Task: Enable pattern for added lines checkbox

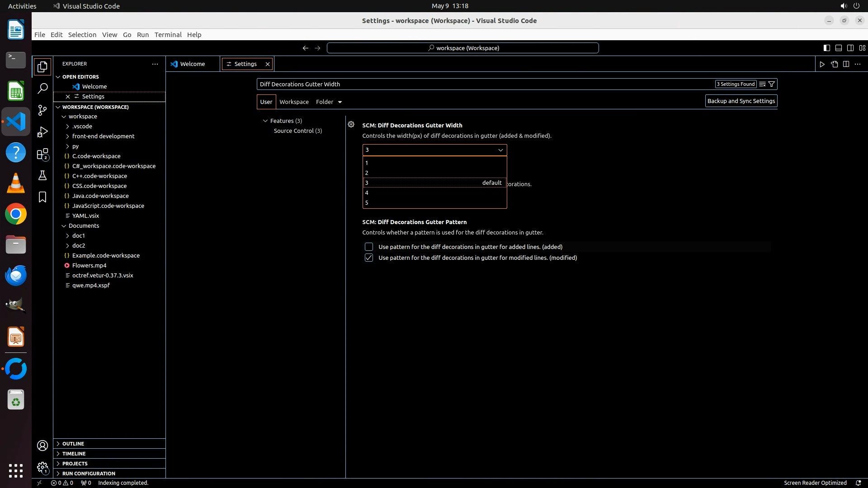Action: click(369, 247)
